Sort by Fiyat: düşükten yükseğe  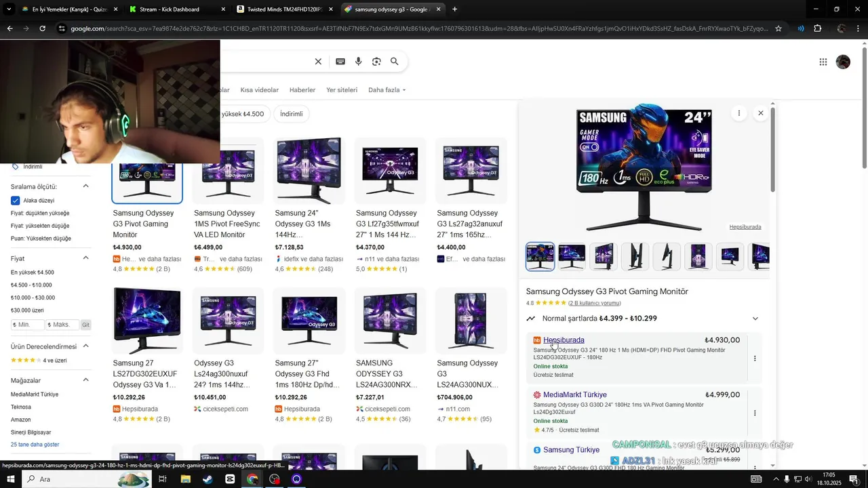pyautogui.click(x=40, y=213)
